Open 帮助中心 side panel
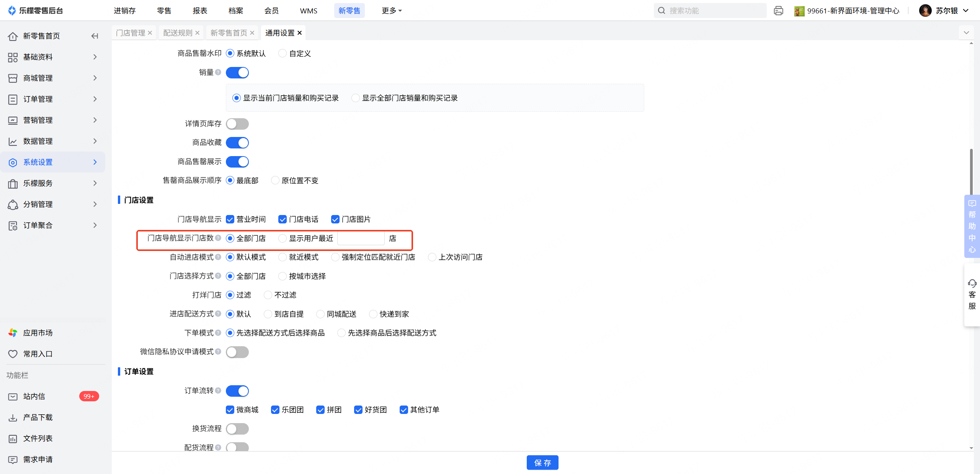This screenshot has height=474, width=980. [972, 226]
